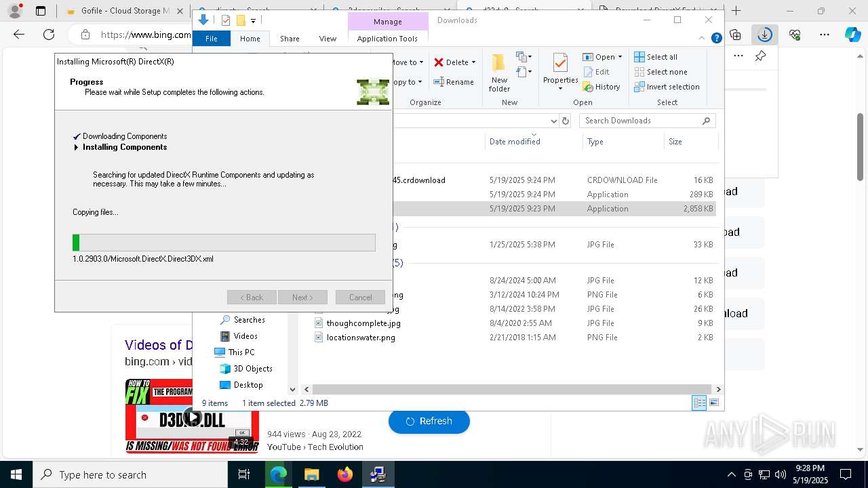Expand the Properties dropdown arrow
The image size is (868, 488).
click(x=560, y=89)
